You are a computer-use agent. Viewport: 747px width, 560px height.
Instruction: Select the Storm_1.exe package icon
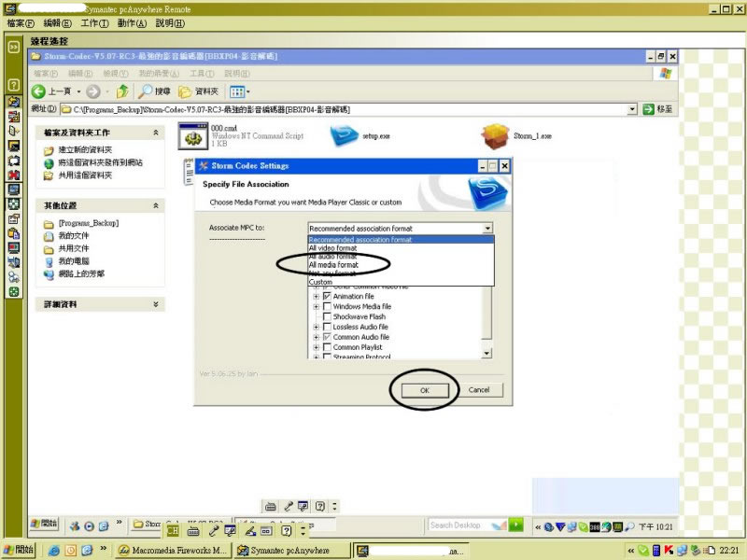(496, 136)
